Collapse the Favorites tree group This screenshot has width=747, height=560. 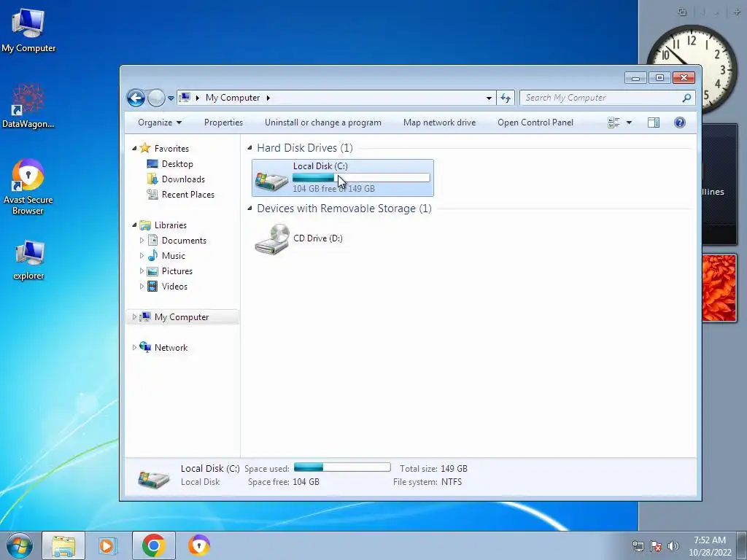[x=134, y=149]
